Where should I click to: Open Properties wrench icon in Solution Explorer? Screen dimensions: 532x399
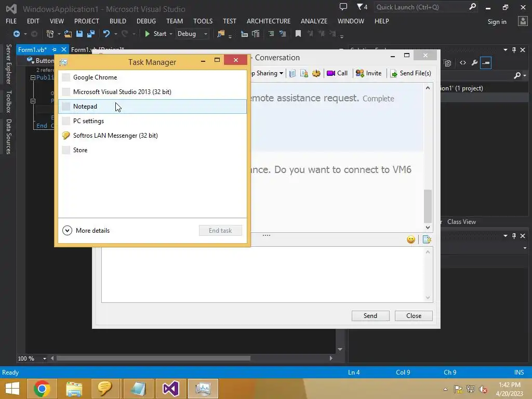click(474, 63)
